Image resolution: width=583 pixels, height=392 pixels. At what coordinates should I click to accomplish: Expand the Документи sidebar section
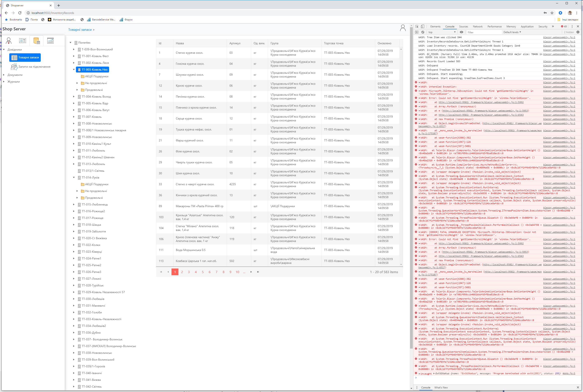[4, 75]
